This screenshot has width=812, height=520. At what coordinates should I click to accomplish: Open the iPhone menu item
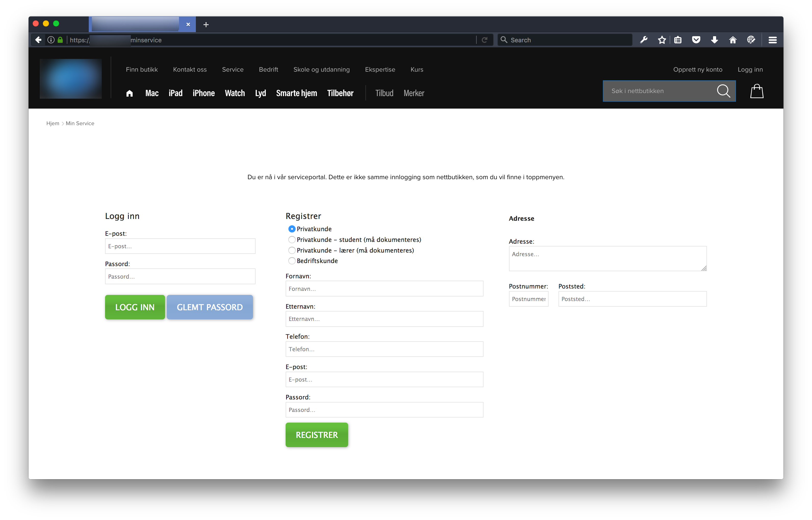[203, 93]
